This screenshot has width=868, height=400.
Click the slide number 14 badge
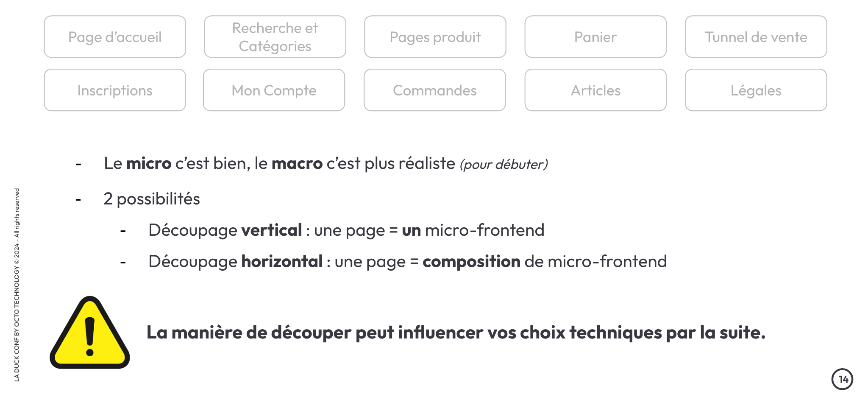coord(842,379)
